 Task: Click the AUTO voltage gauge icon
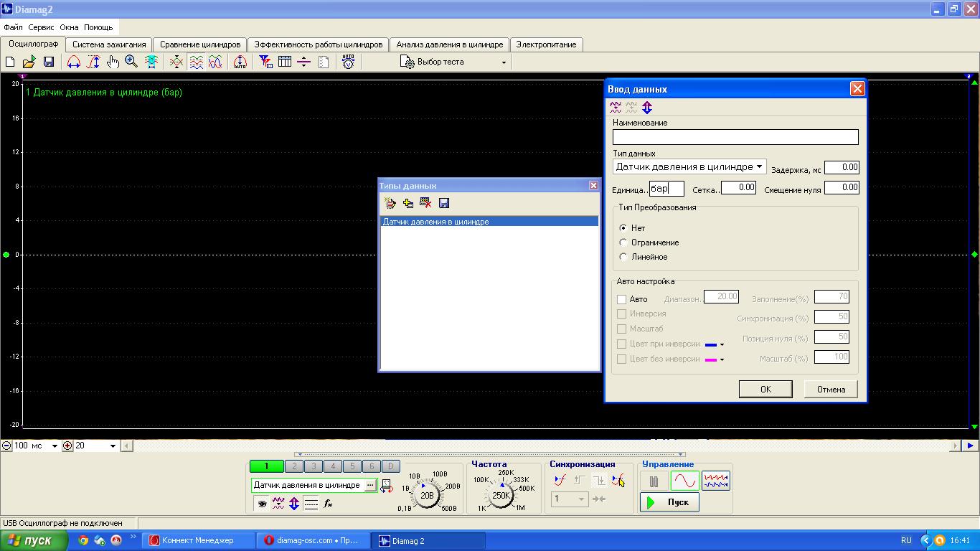tap(348, 62)
